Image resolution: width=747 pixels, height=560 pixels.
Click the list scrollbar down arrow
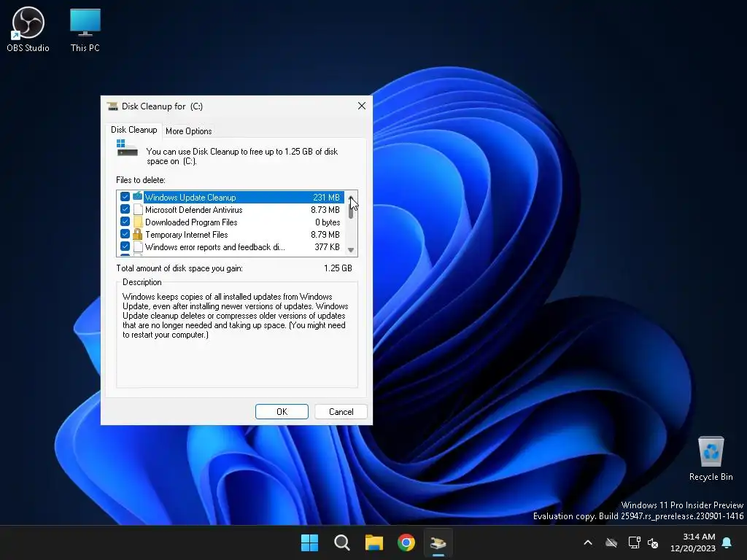click(351, 250)
